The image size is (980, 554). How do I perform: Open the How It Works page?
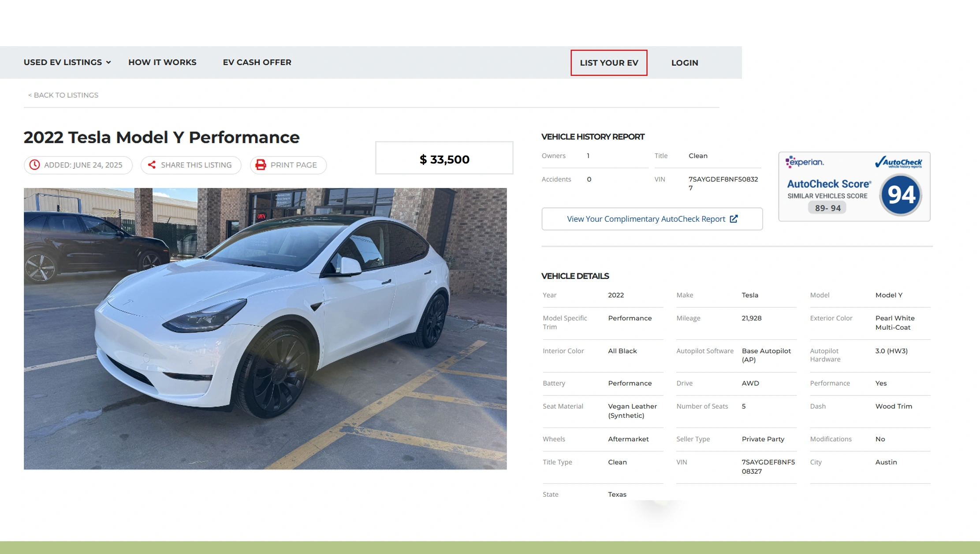(162, 62)
